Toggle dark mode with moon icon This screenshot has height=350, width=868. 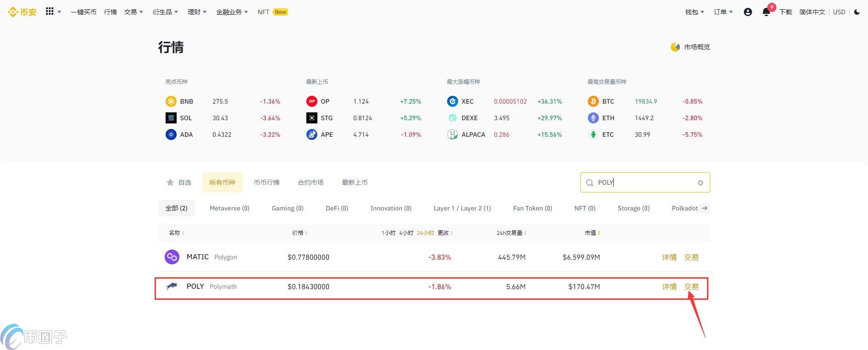(x=857, y=12)
